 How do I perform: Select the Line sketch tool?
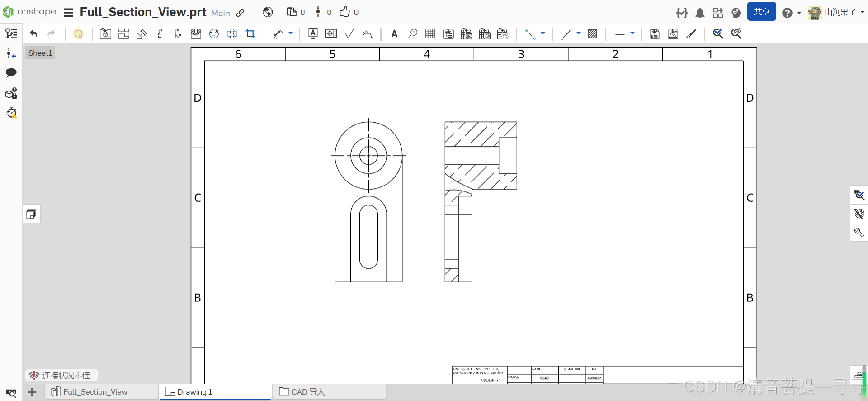566,34
